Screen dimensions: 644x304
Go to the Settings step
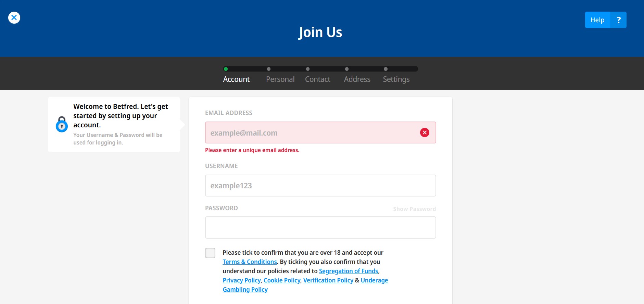[396, 79]
